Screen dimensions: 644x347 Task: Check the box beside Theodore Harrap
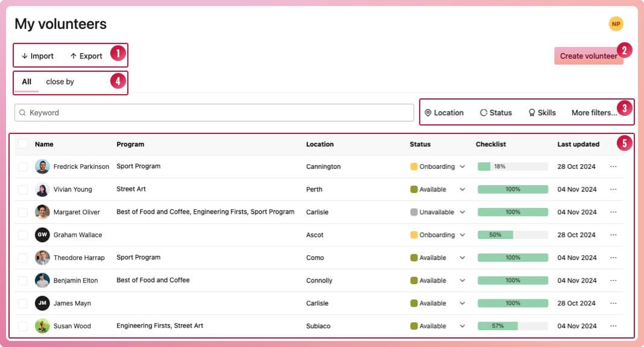23,258
